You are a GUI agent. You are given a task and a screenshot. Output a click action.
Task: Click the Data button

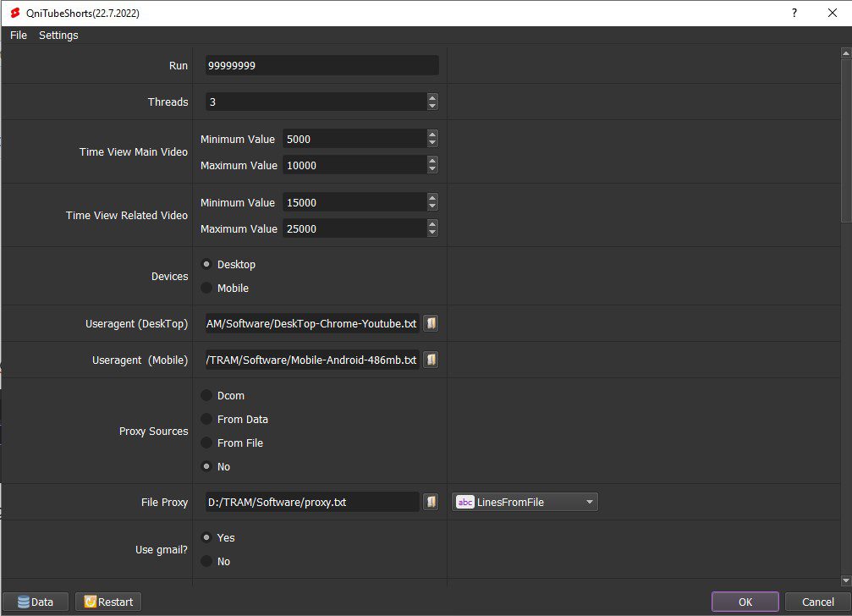point(36,602)
